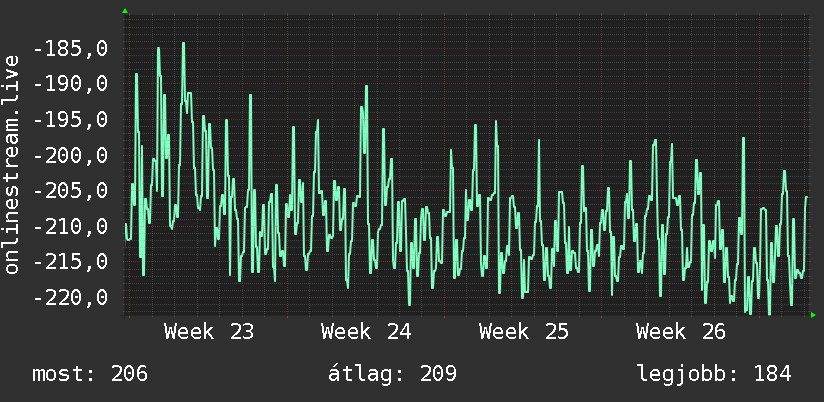Click the green arrow atop the Y axis

(125, 11)
